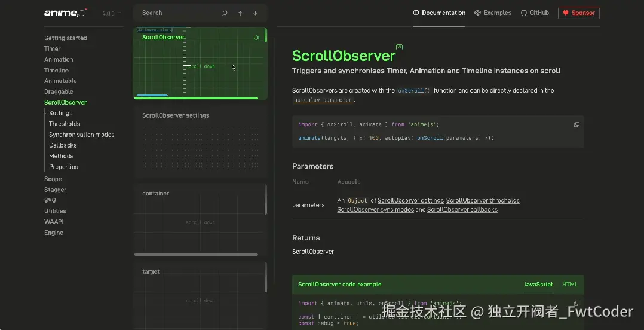The width and height of the screenshot is (644, 330).
Task: Open the Utilities section
Action: 55,211
